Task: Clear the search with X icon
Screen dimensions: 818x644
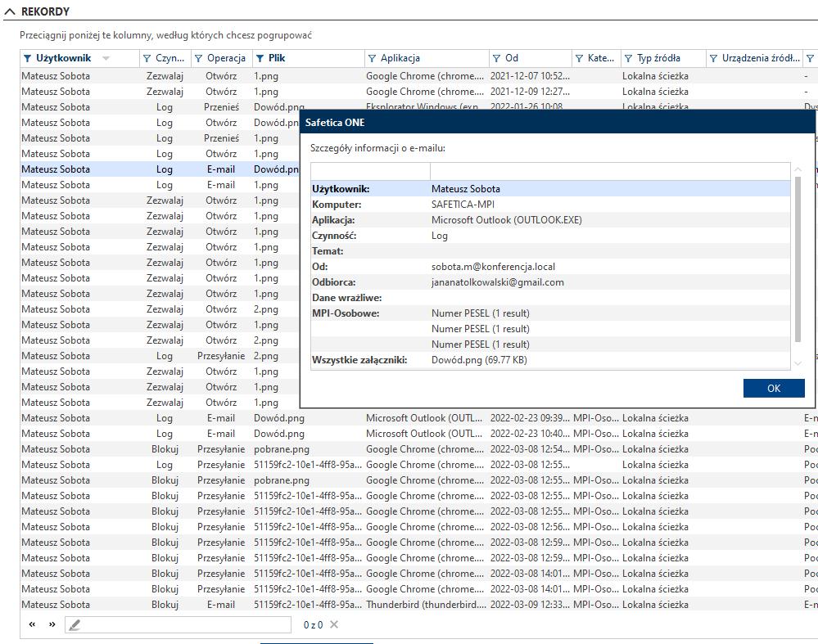Action: 333,625
